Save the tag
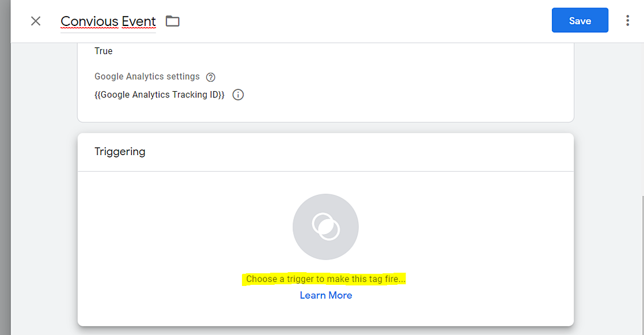 tap(579, 20)
